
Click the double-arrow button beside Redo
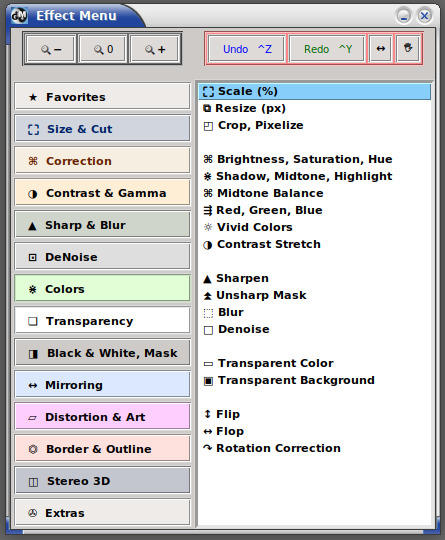point(380,49)
